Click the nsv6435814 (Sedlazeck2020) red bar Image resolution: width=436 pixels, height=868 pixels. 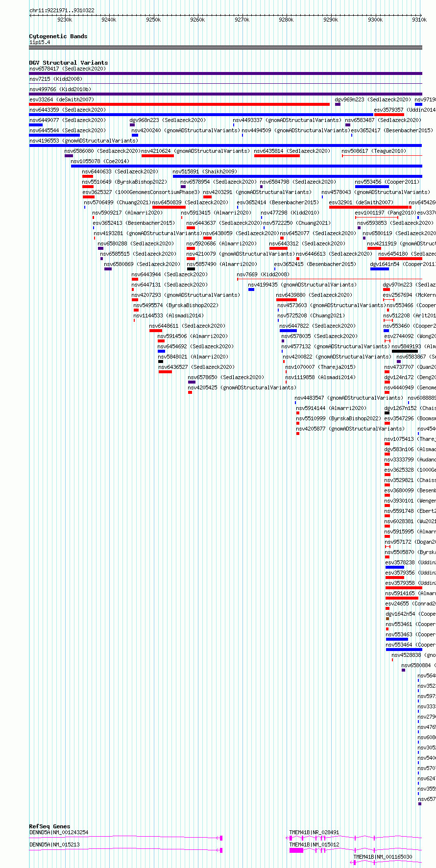pos(277,155)
